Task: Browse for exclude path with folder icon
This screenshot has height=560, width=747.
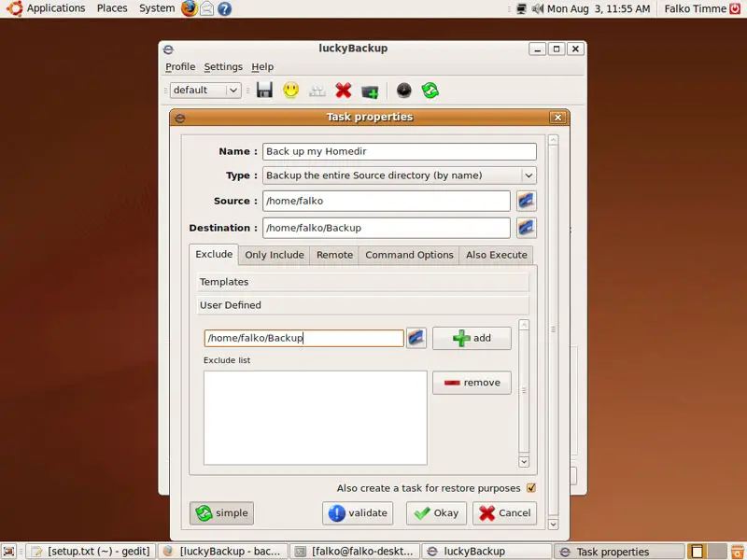Action: pyautogui.click(x=416, y=338)
